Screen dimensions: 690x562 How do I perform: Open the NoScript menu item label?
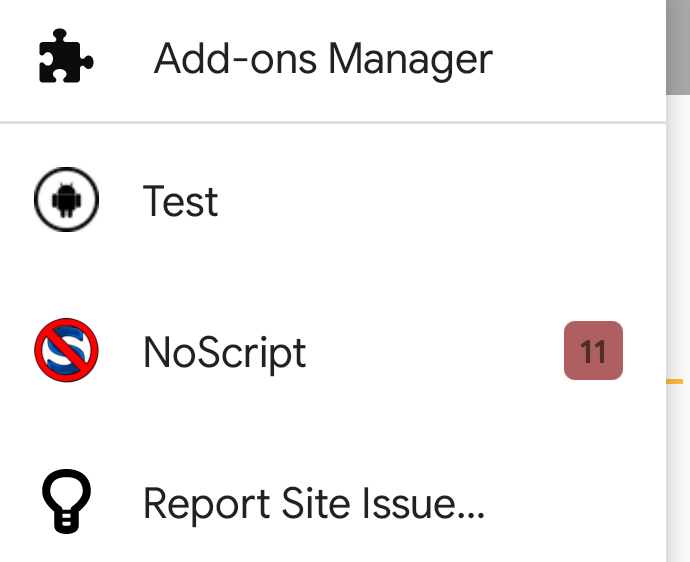(x=224, y=353)
